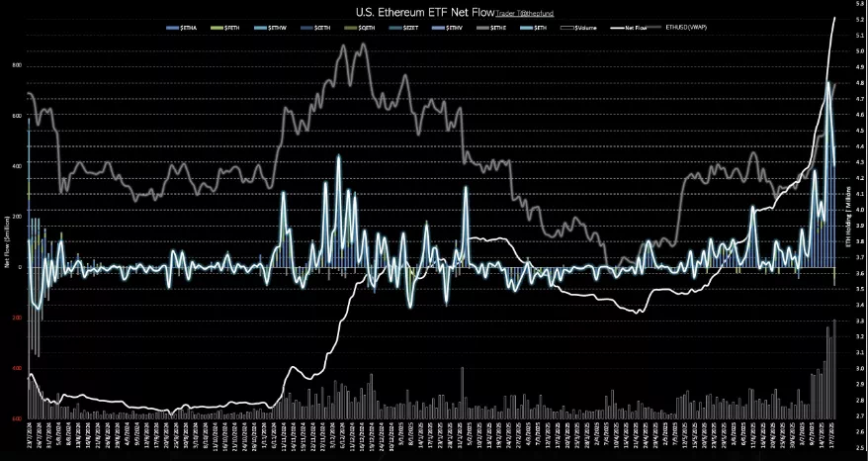Click the Net Flow ($million) axis title
This screenshot has height=461, width=868.
coord(7,241)
